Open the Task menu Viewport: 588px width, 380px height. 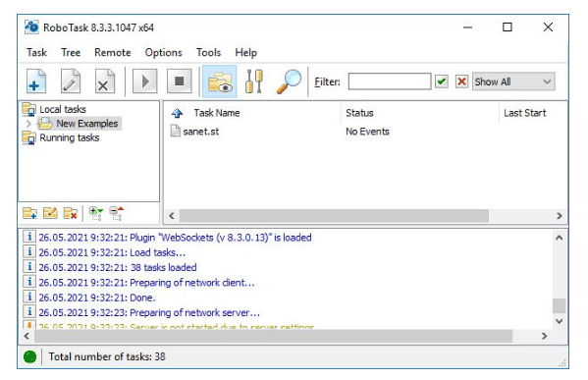[36, 52]
